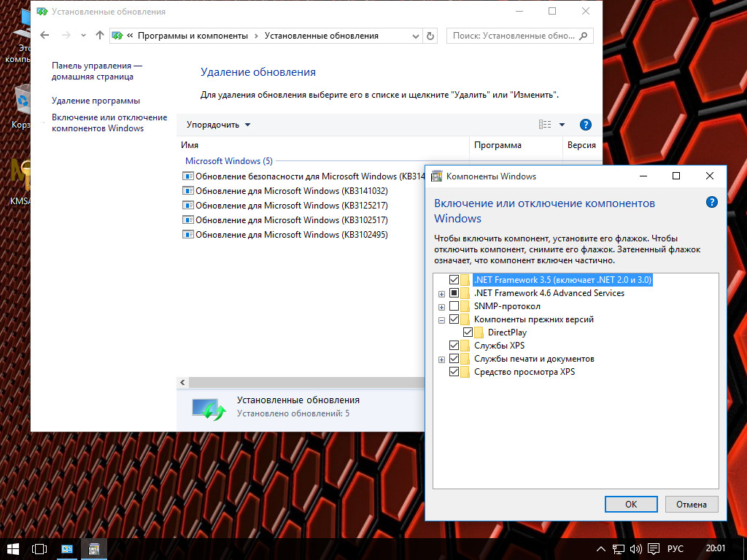This screenshot has width=747, height=560.
Task: Click the folder icon beside Службы XPS
Action: (465, 345)
